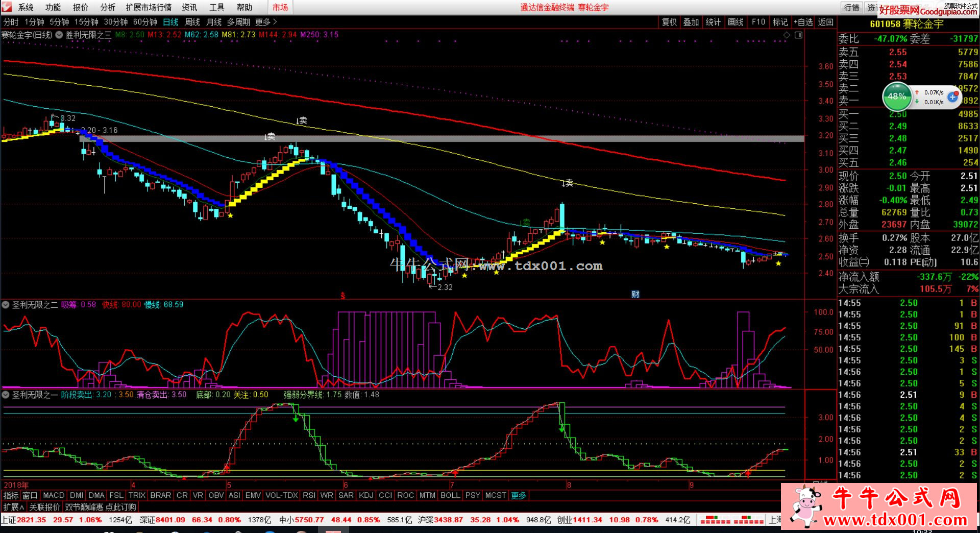Open the 多周期 multi-period view
The width and height of the screenshot is (980, 533).
[x=238, y=22]
